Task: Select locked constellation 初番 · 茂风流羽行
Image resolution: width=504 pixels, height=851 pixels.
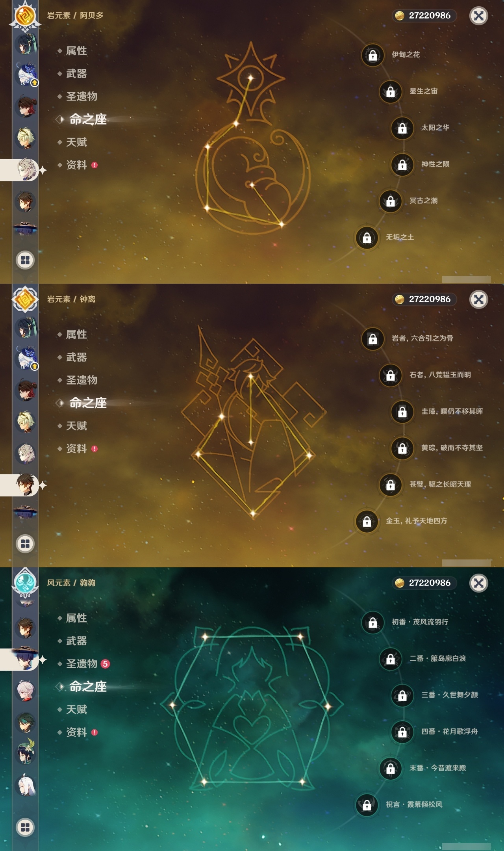Action: coord(373,622)
